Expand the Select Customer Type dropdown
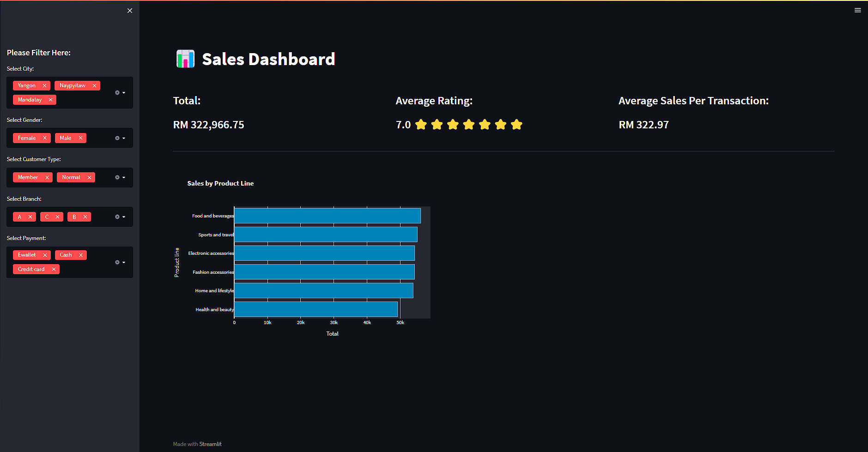Viewport: 868px width, 452px height. coord(123,177)
